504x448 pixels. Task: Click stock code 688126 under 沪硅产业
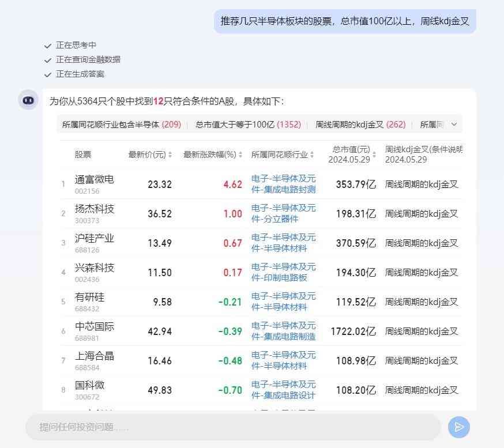click(x=87, y=249)
